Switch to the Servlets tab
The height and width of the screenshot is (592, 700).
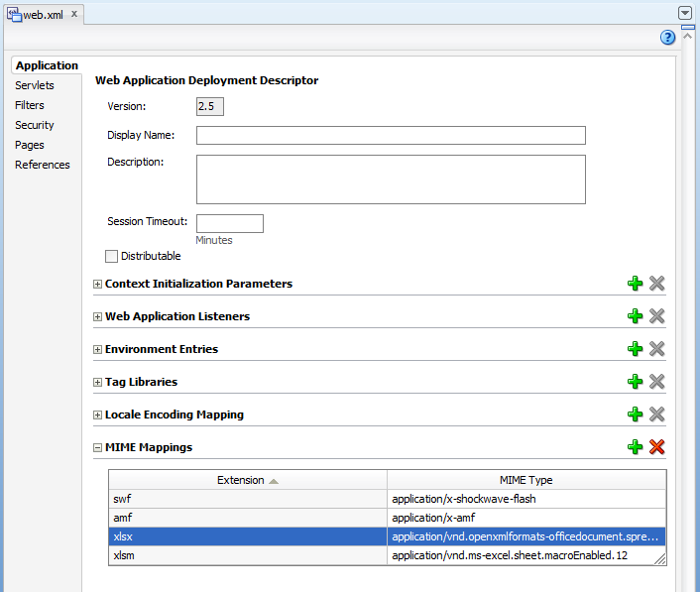35,85
